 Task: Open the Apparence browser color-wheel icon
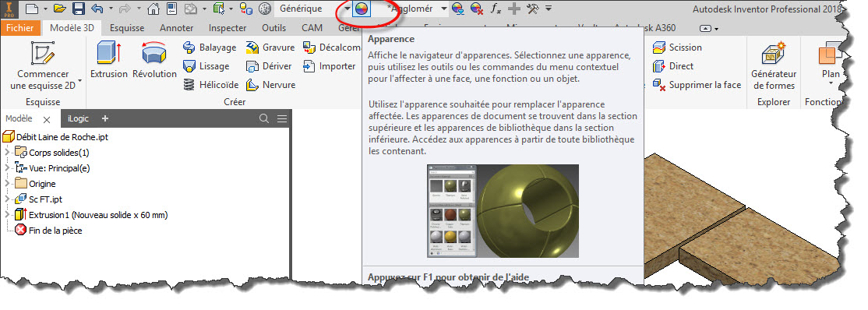[x=362, y=9]
